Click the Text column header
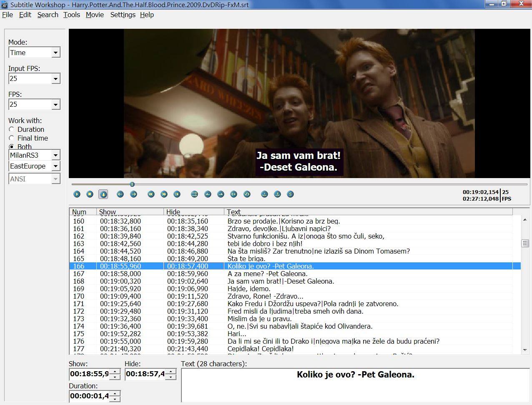Screen dimensions: 532x405 369,211
